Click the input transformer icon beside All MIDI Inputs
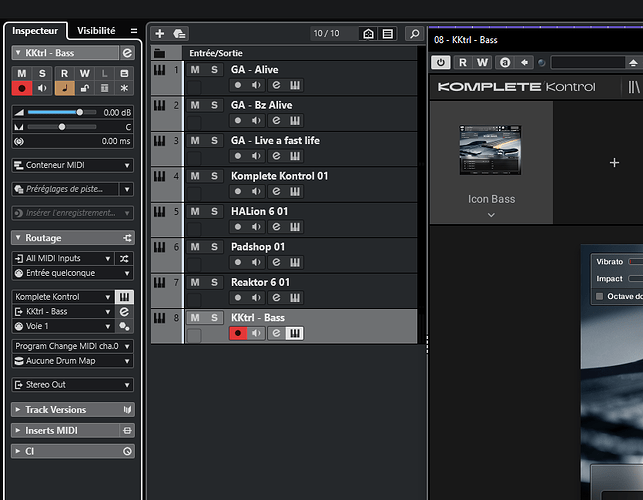This screenshot has height=500, width=643. [124, 259]
